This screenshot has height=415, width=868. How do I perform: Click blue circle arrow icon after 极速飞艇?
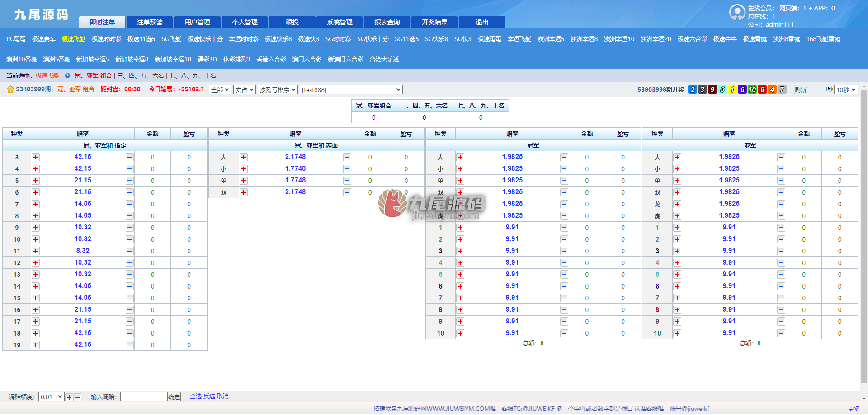tap(67, 75)
